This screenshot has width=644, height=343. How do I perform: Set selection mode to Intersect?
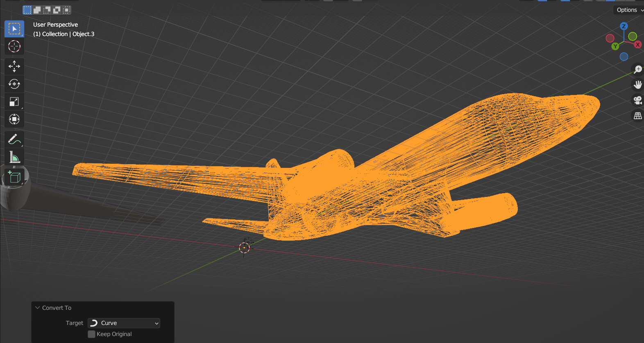click(67, 10)
